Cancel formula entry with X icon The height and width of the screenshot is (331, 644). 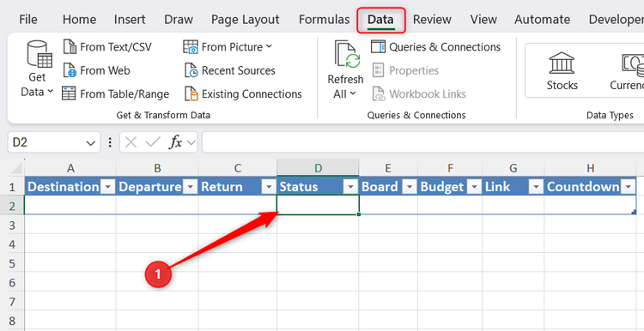pos(131,142)
